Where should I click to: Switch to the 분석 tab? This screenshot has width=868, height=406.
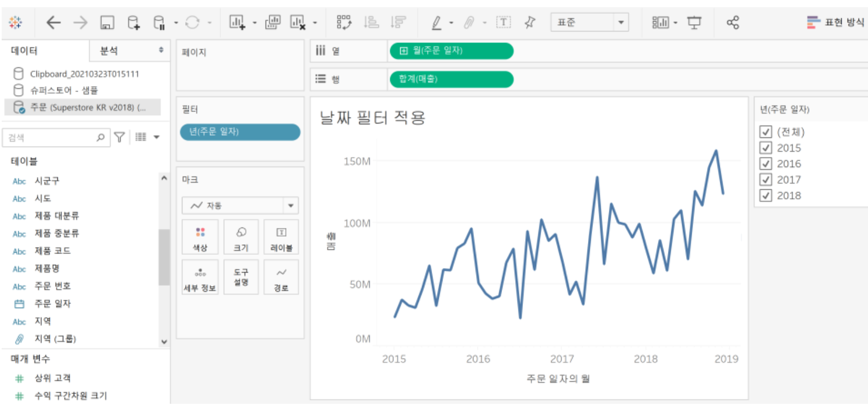(x=109, y=51)
